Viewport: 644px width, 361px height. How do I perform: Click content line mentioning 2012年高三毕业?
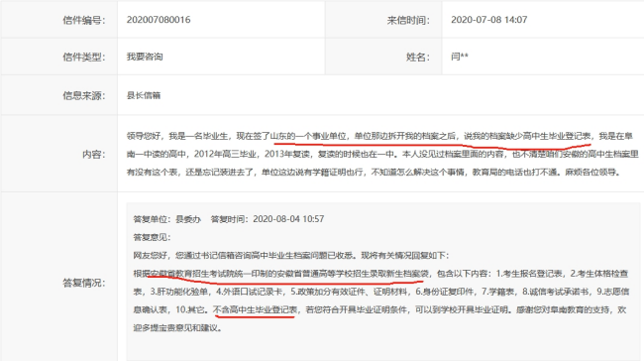pos(382,154)
